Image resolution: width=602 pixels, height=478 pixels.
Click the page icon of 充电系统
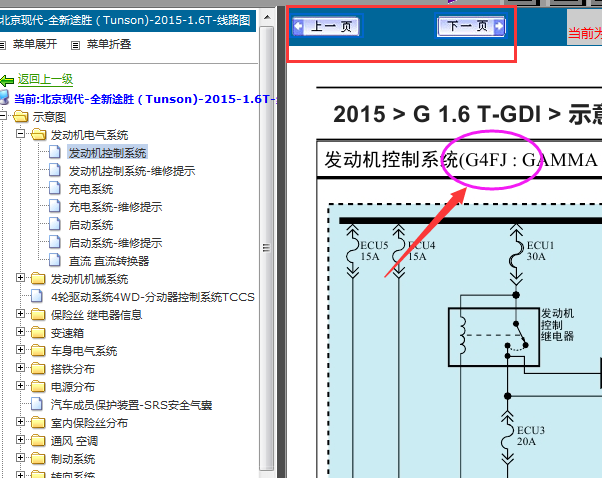point(55,188)
